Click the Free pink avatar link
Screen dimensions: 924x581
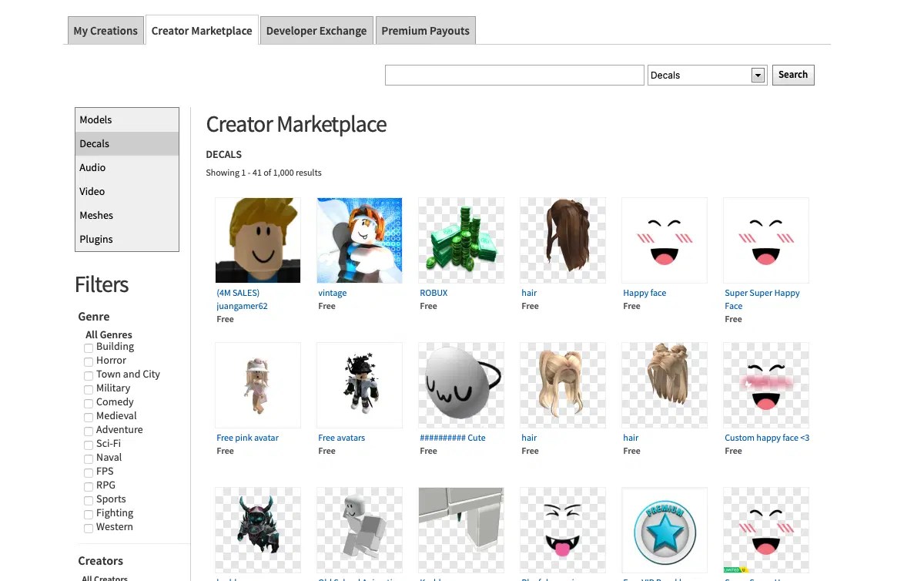[247, 438]
